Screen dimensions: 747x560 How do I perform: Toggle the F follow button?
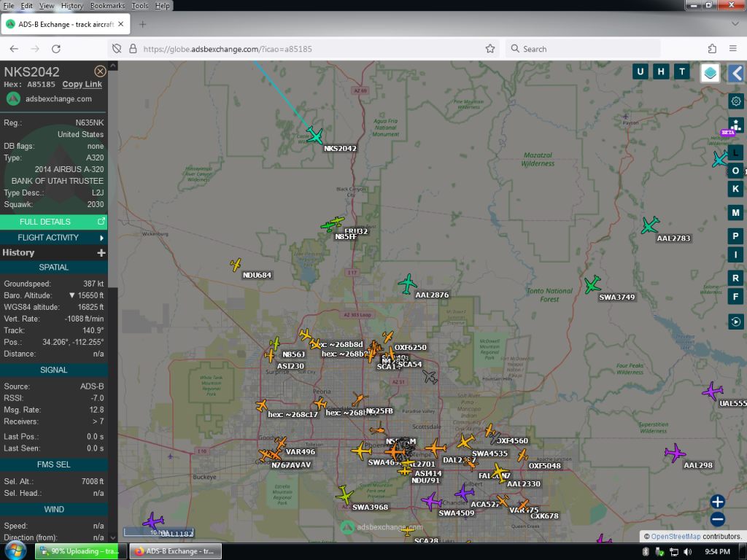click(735, 297)
